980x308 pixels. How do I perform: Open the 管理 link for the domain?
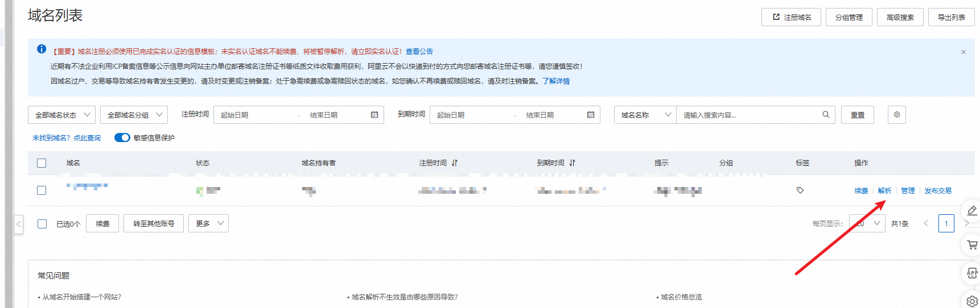tap(908, 191)
